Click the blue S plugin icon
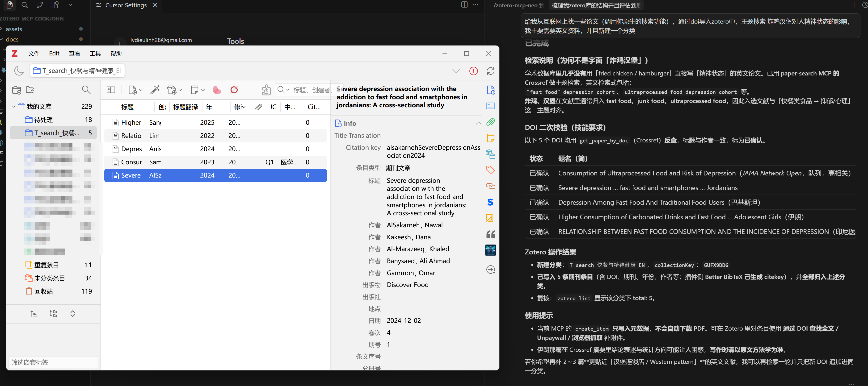 coord(490,202)
